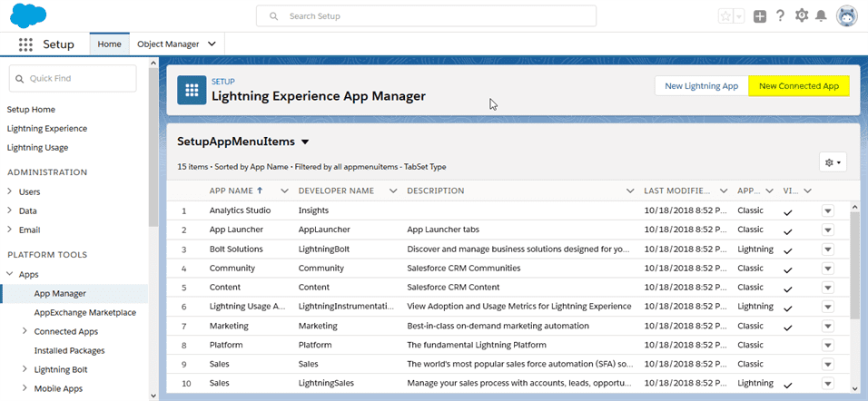Viewport: 868px width, 401px height.
Task: Open row actions for App Launcher
Action: (x=827, y=230)
